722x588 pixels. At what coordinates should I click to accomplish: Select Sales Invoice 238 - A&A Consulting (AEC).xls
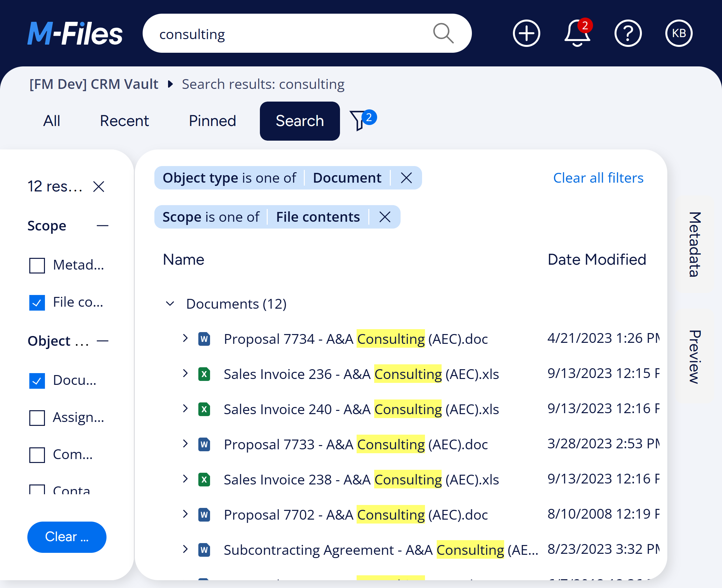coord(361,480)
